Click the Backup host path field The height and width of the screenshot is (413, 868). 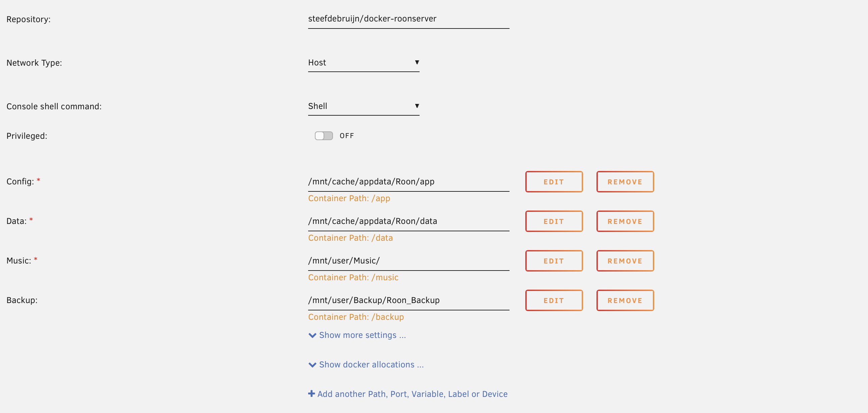408,301
